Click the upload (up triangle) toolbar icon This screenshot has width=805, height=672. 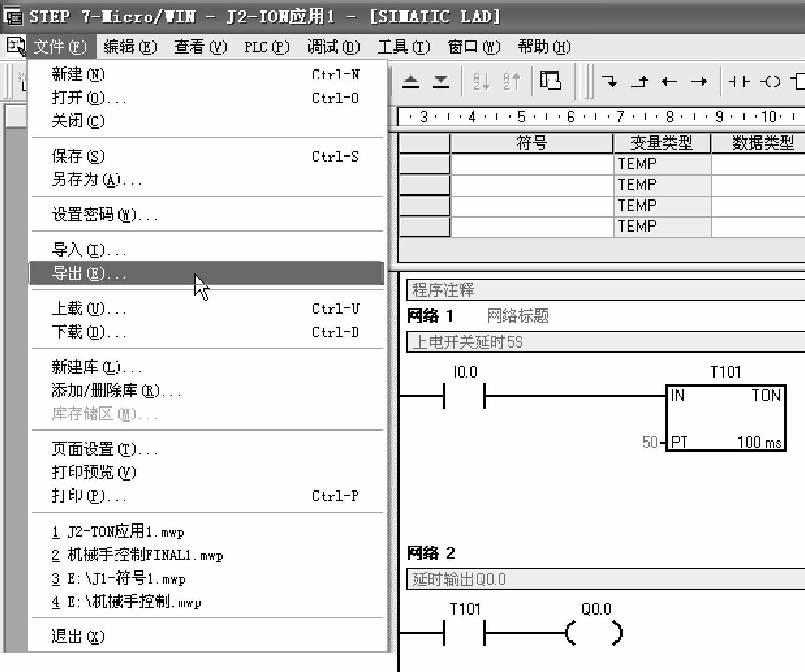[411, 82]
